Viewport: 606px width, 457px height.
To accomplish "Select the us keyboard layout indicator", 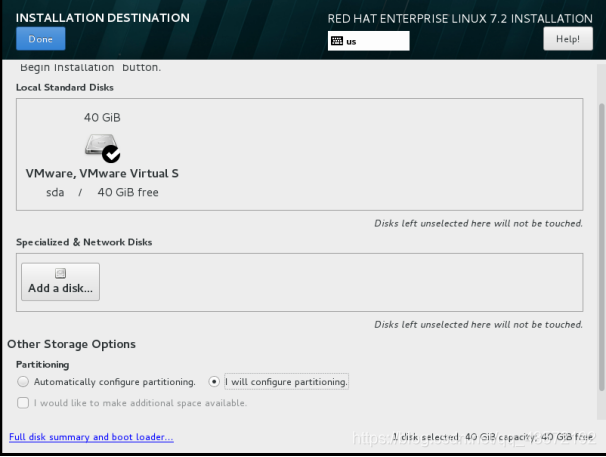I will (368, 41).
